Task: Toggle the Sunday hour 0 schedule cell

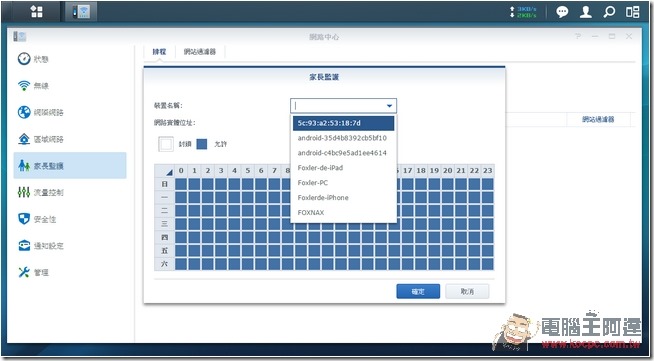Action: (181, 184)
